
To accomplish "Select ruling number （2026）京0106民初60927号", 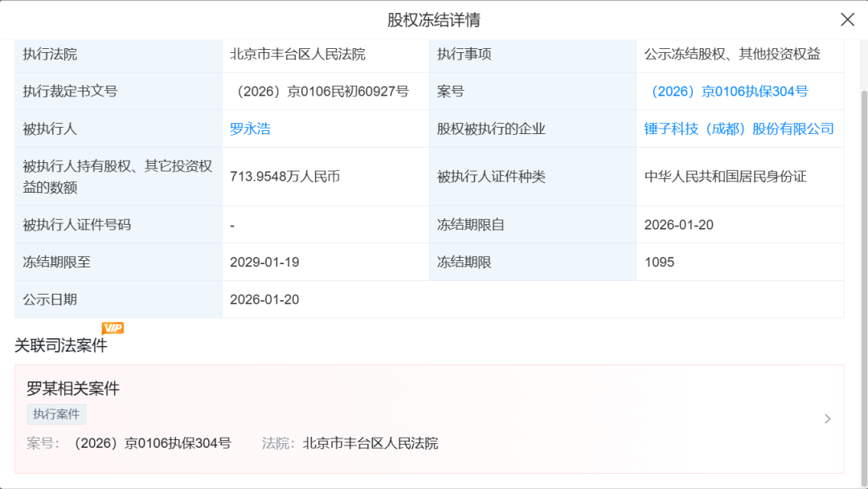I will coord(321,92).
